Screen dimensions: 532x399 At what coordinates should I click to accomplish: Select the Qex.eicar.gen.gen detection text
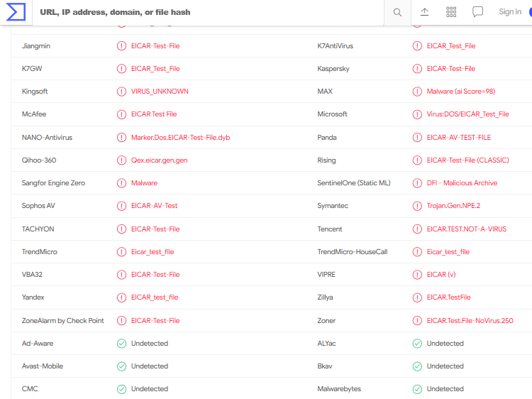(159, 160)
